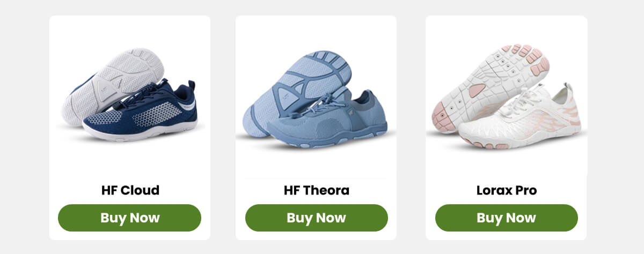
Task: Open the HF Theora product title
Action: click(x=316, y=190)
